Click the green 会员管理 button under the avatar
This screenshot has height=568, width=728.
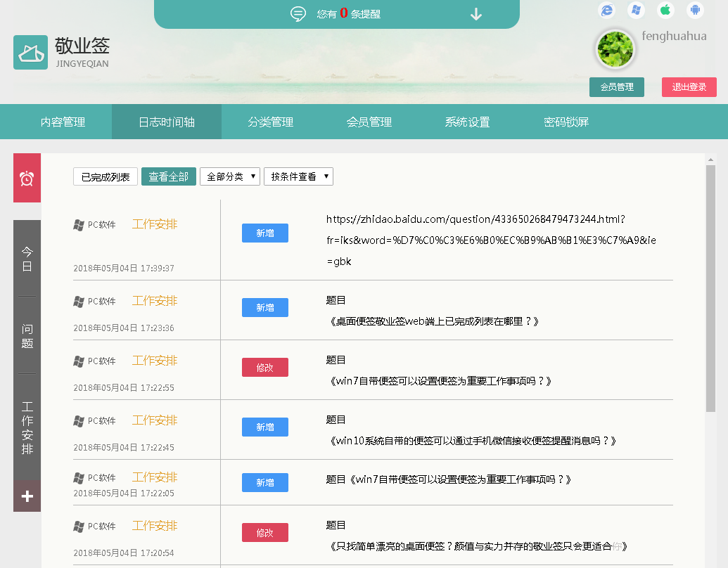tap(617, 87)
